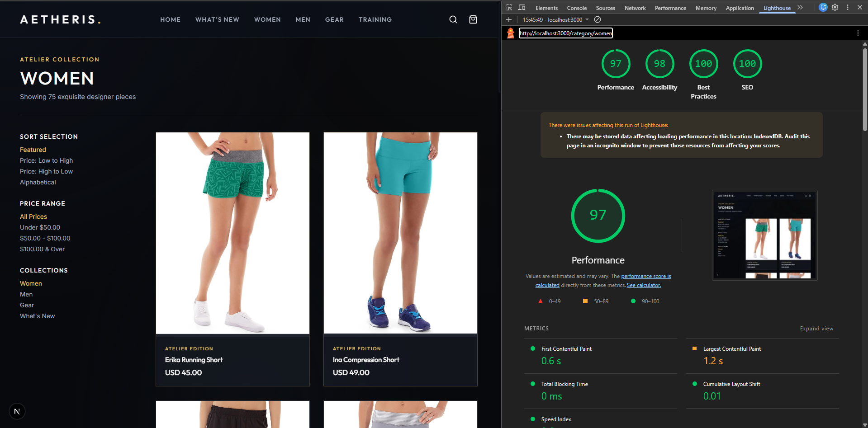
Task: Filter by $50.00 - $100.00
Action: coord(45,238)
